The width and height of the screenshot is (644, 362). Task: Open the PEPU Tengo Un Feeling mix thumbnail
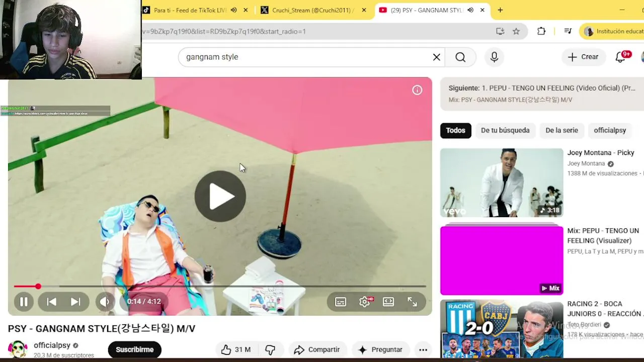[x=502, y=260]
